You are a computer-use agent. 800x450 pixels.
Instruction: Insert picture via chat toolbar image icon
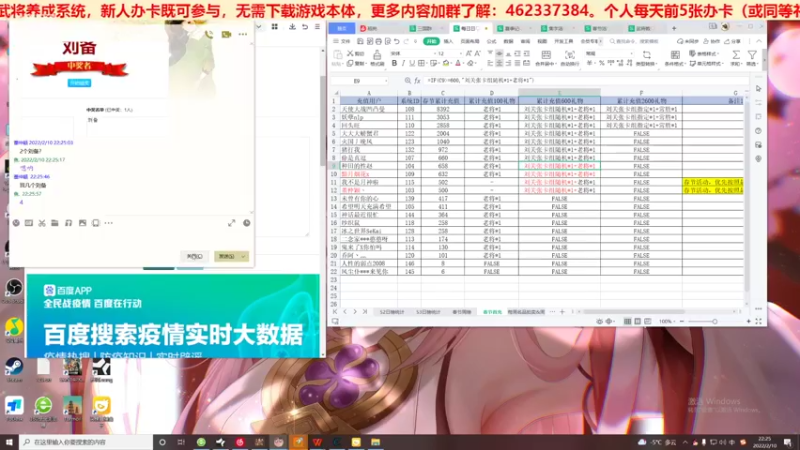82,223
